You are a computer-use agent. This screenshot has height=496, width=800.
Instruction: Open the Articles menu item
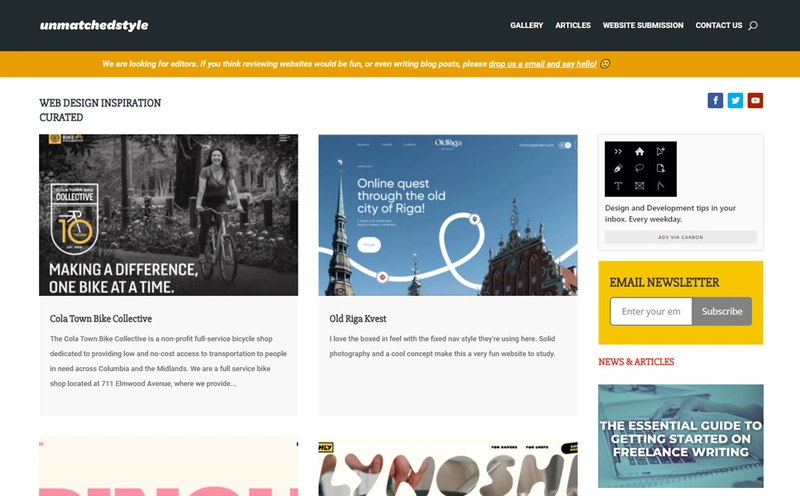tap(573, 25)
